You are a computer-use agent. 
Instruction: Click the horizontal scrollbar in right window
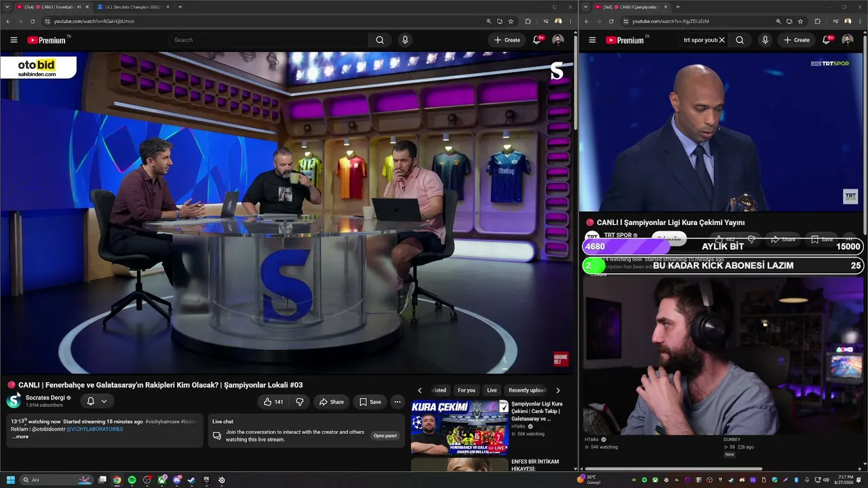pyautogui.click(x=673, y=469)
